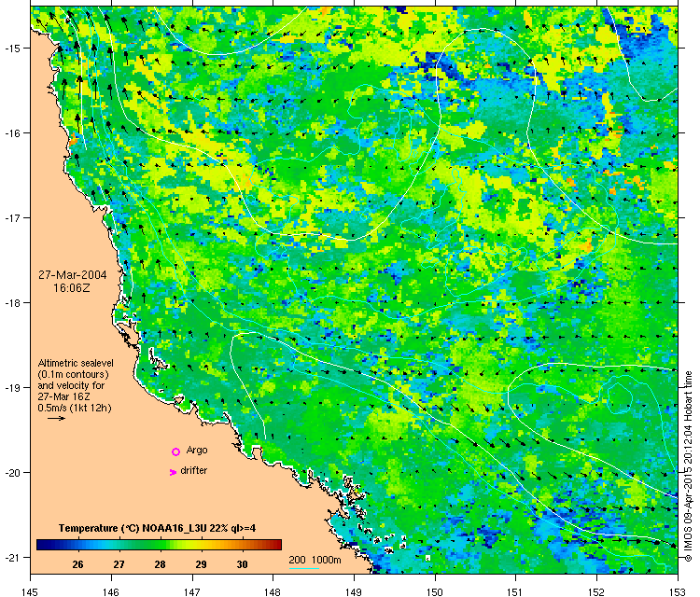The width and height of the screenshot is (700, 597).
Task: Click the colorbar value 29
Action: tap(201, 564)
